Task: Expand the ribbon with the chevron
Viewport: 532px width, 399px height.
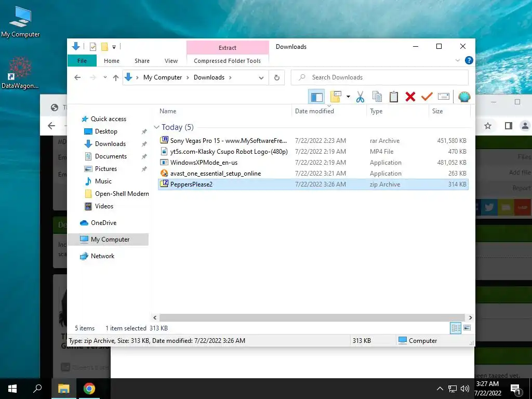Action: (457, 60)
